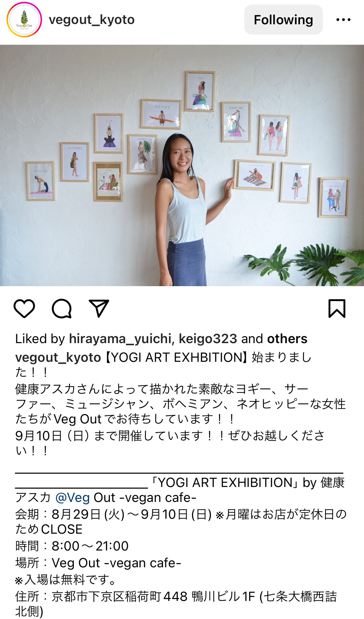Viewport: 364px width, 619px height.
Task: Tap the vegout_kyoto username in the caption
Action: [x=58, y=357]
